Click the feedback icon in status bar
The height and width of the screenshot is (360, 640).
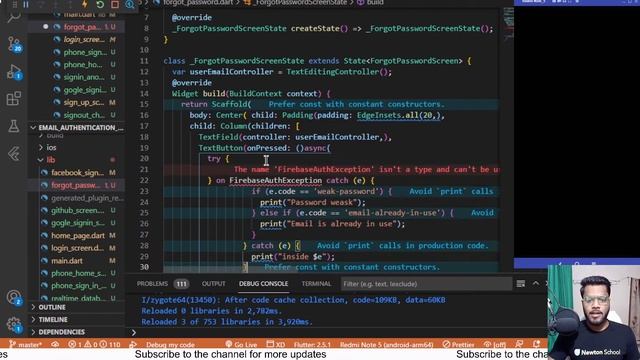(x=519, y=344)
